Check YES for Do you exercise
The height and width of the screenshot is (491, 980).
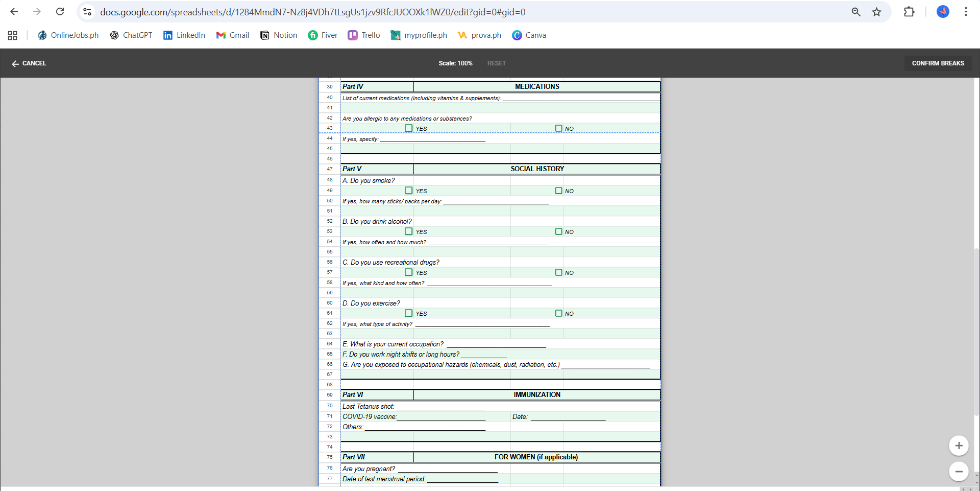coord(409,313)
